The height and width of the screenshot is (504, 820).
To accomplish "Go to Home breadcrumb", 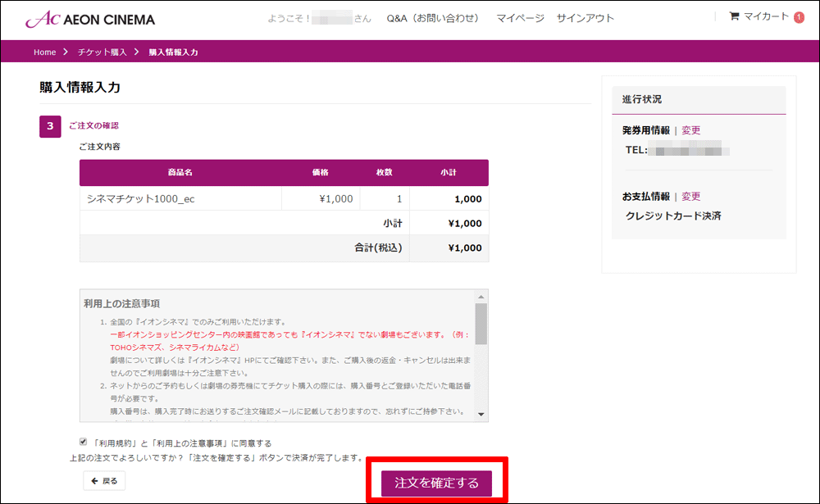I will tap(44, 52).
